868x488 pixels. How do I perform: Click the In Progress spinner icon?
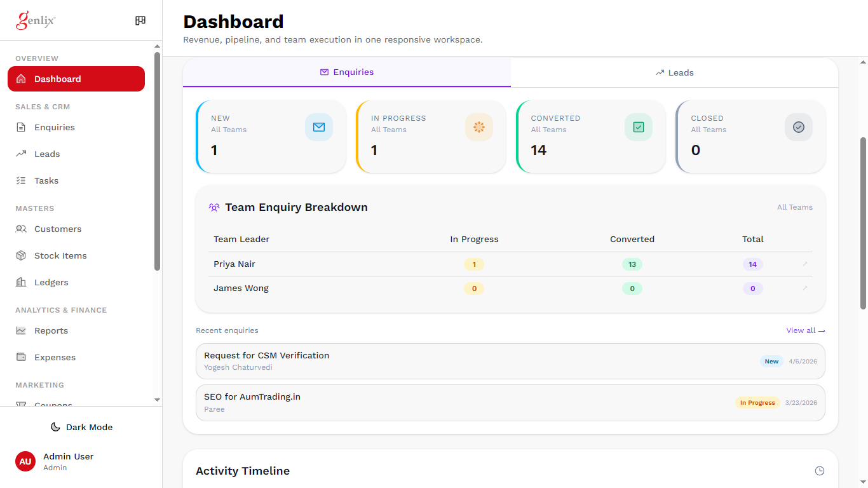click(478, 127)
